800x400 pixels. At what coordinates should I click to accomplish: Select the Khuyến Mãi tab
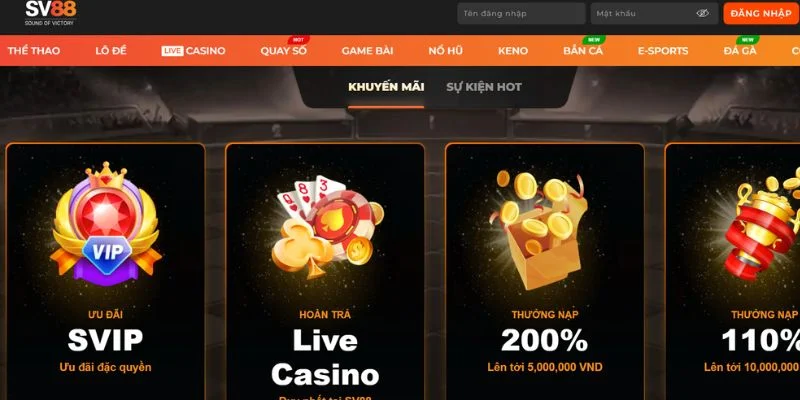[386, 87]
